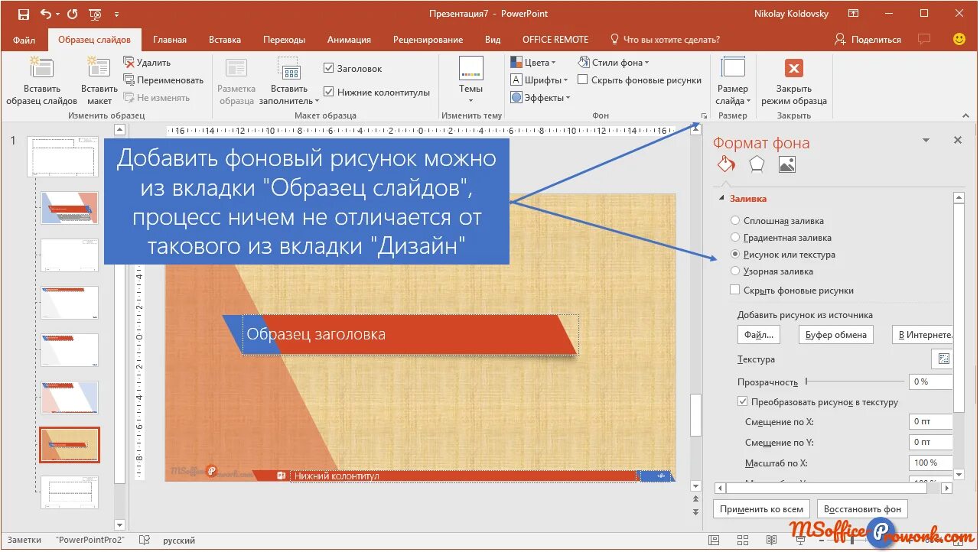Open the Цвета colors dropdown

point(533,63)
